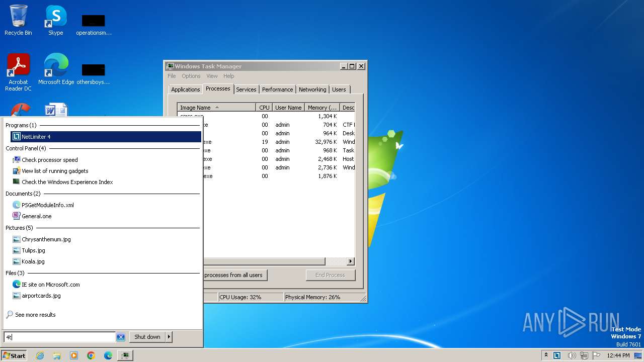Click the Start button
644x362 pixels.
[14, 355]
